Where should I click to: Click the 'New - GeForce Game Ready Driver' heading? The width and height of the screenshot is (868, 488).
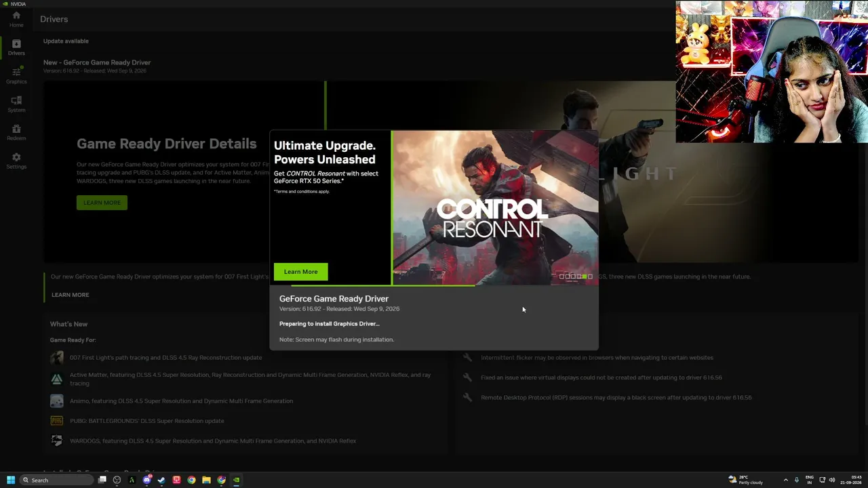[x=97, y=62]
